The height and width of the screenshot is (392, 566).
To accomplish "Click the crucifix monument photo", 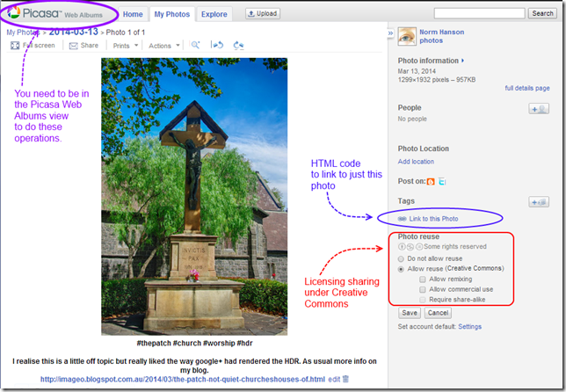I will tap(194, 197).
